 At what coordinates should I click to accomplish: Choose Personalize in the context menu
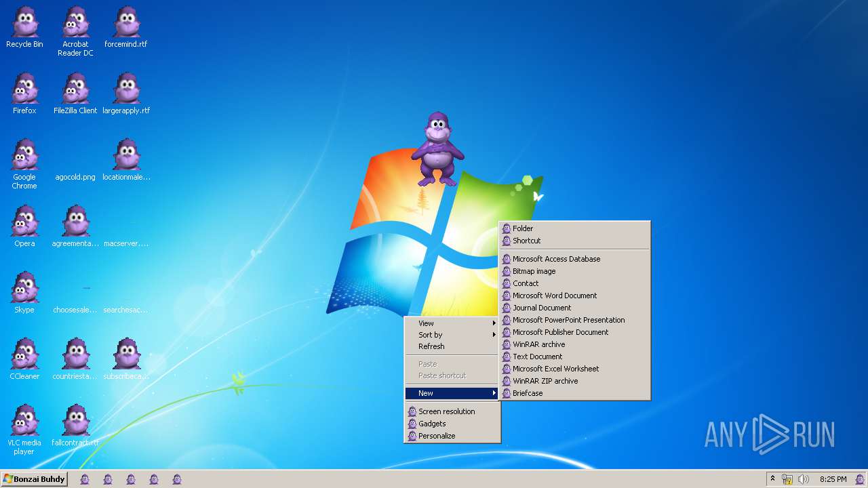pyautogui.click(x=452, y=436)
